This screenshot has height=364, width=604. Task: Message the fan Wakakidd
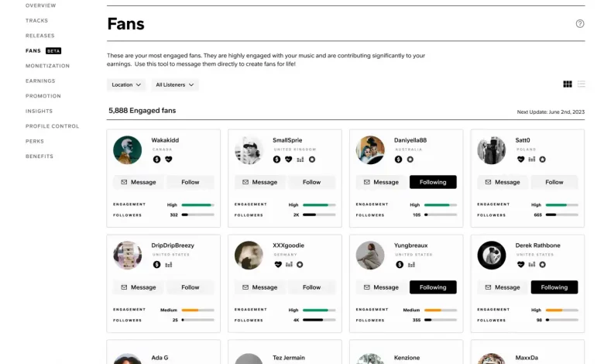click(x=139, y=182)
